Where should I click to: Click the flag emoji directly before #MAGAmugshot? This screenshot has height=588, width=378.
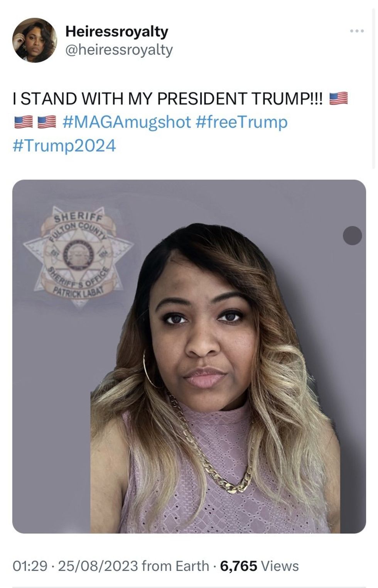click(x=47, y=122)
